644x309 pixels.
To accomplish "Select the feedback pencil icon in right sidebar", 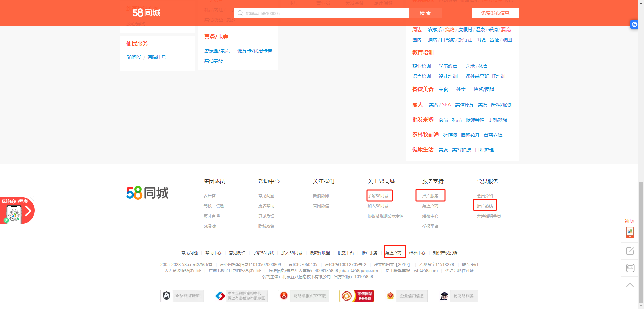I will 630,251.
